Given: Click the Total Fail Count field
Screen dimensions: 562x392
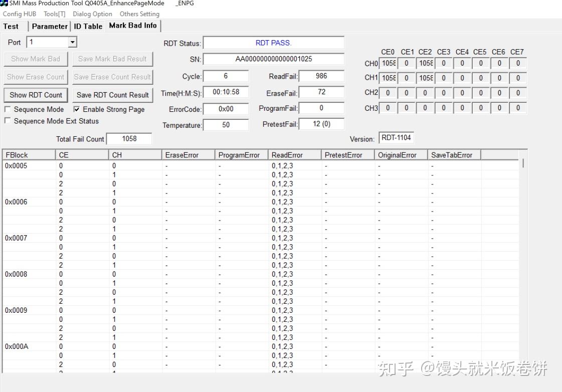Looking at the screenshot, I should click(129, 139).
